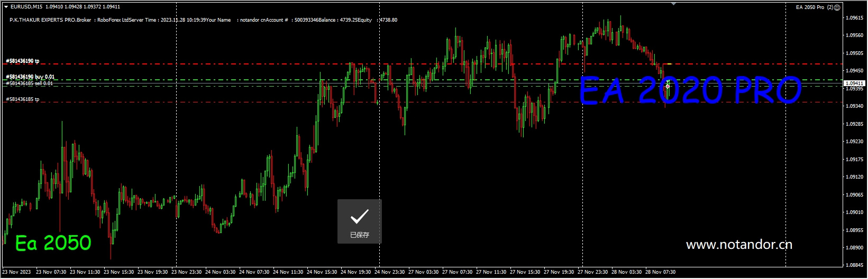Click order #581436185 sell 0.01 line label

pyautogui.click(x=30, y=83)
